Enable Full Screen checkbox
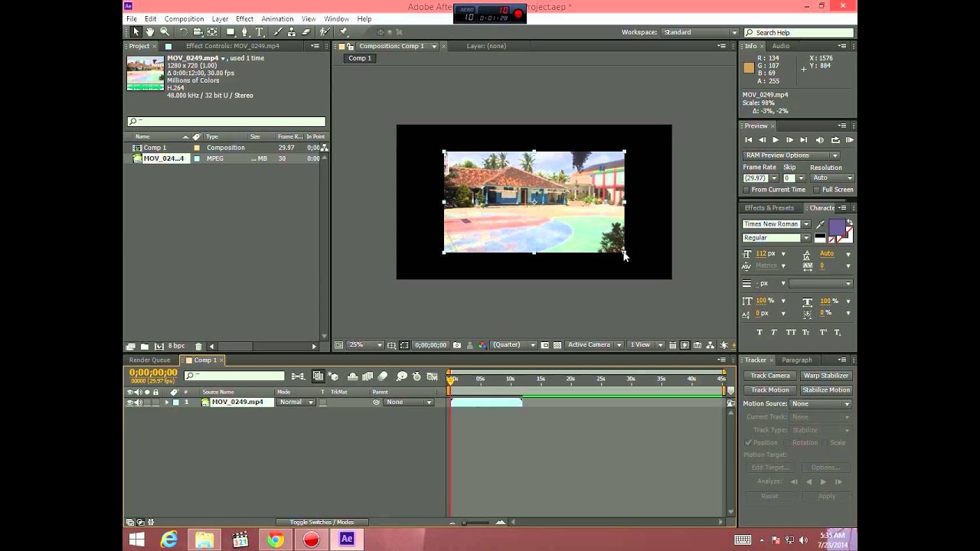Screen dimensions: 980x551 point(817,190)
